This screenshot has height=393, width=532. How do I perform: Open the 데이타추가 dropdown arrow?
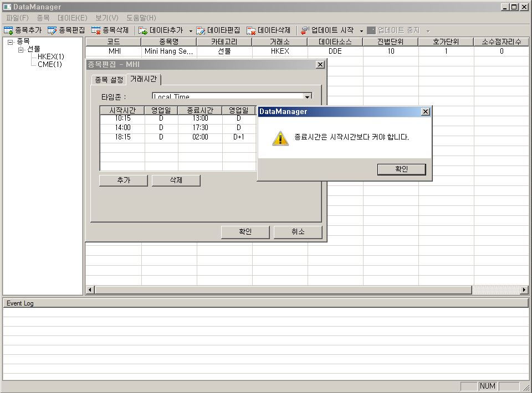191,31
